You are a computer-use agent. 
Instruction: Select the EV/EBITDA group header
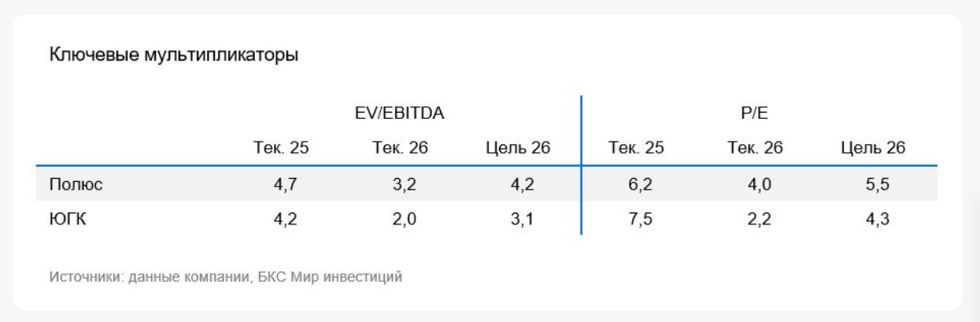[x=400, y=113]
